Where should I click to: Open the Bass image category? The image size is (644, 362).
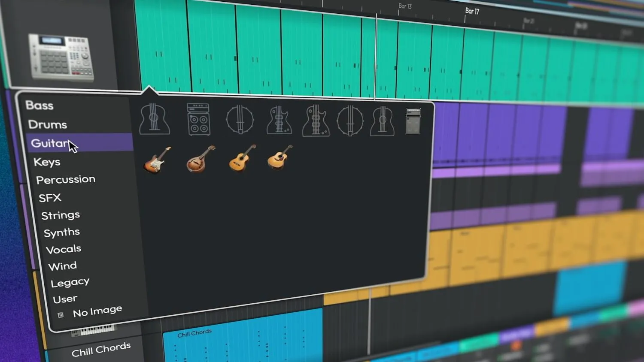click(x=39, y=105)
